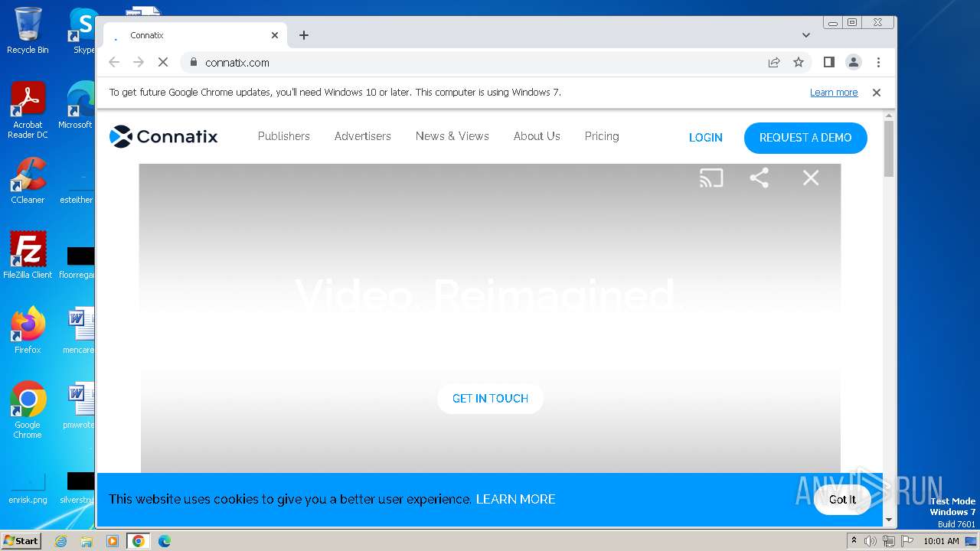This screenshot has width=980, height=551.
Task: Click the network icon in the tray
Action: click(889, 541)
